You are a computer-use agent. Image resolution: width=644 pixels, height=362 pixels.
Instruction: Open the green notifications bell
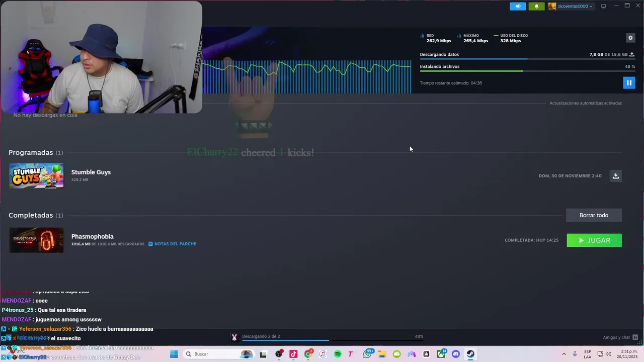pyautogui.click(x=536, y=6)
